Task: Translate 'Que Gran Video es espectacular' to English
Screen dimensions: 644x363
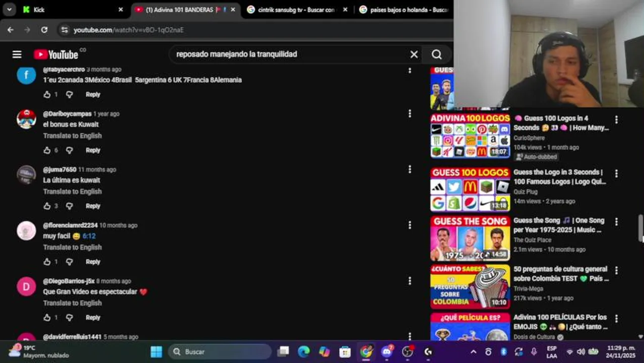Action: click(x=72, y=303)
